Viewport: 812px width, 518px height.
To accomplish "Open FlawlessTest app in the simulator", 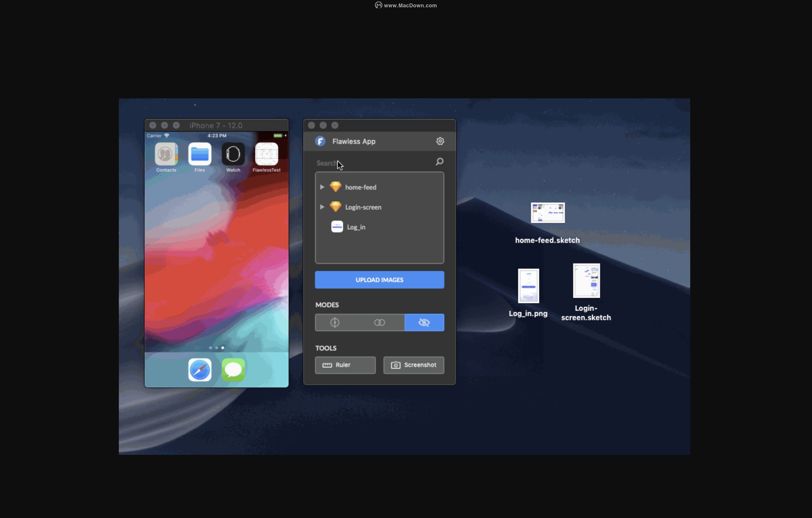I will tap(266, 157).
